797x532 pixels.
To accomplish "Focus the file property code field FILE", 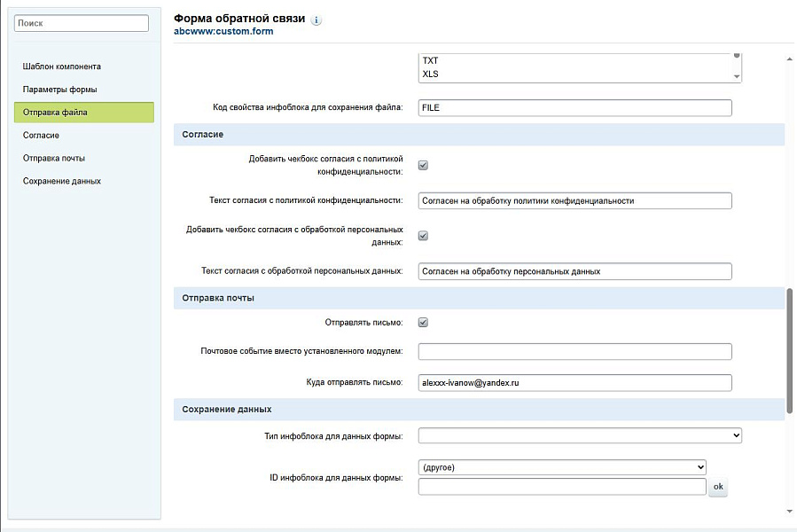I will pyautogui.click(x=574, y=107).
